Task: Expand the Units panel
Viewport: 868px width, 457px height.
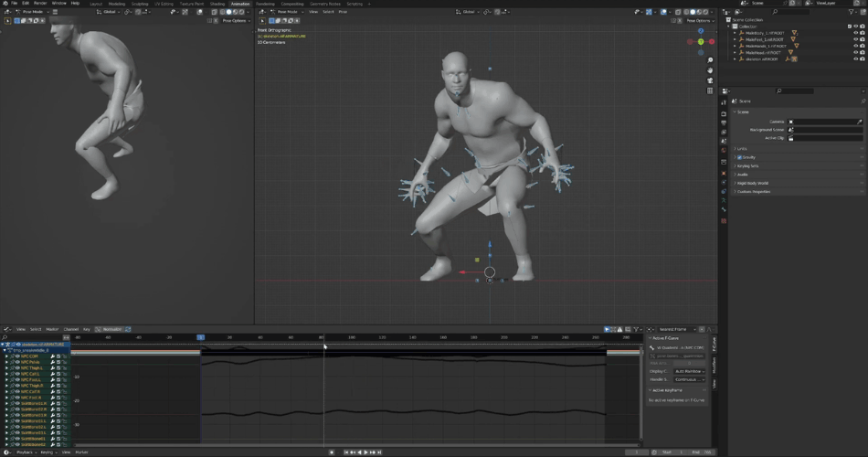Action: (x=742, y=148)
